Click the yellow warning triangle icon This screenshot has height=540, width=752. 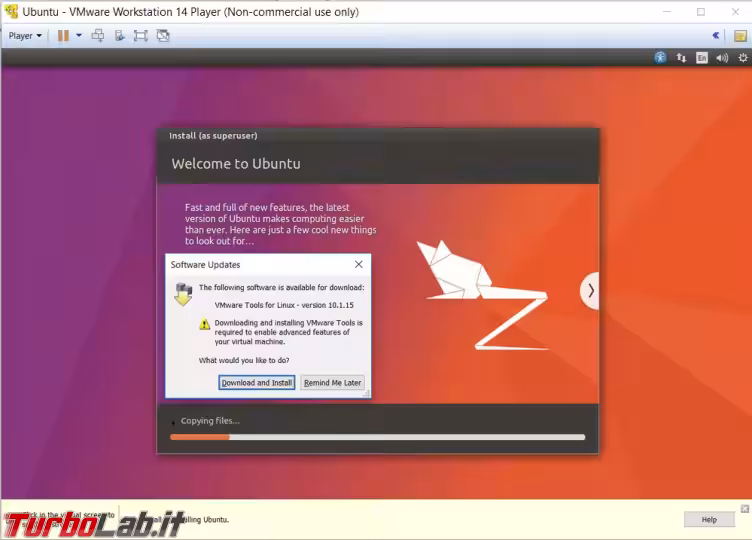pos(205,324)
